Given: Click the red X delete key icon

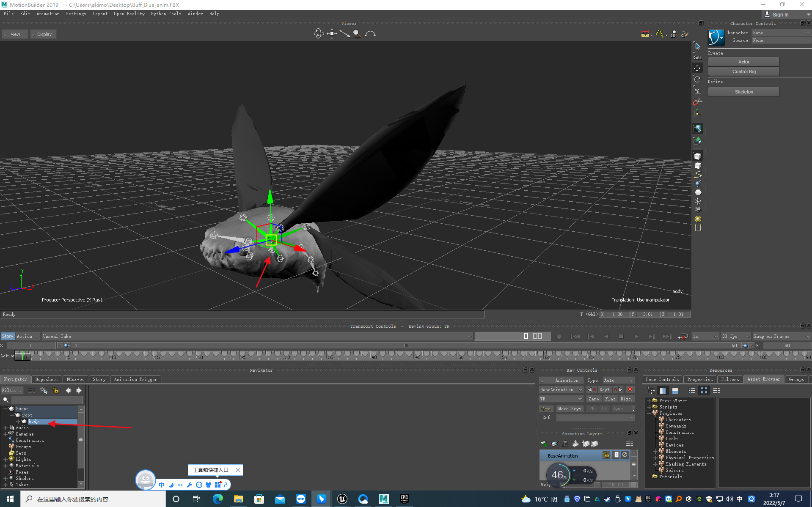Looking at the screenshot, I should tap(630, 389).
